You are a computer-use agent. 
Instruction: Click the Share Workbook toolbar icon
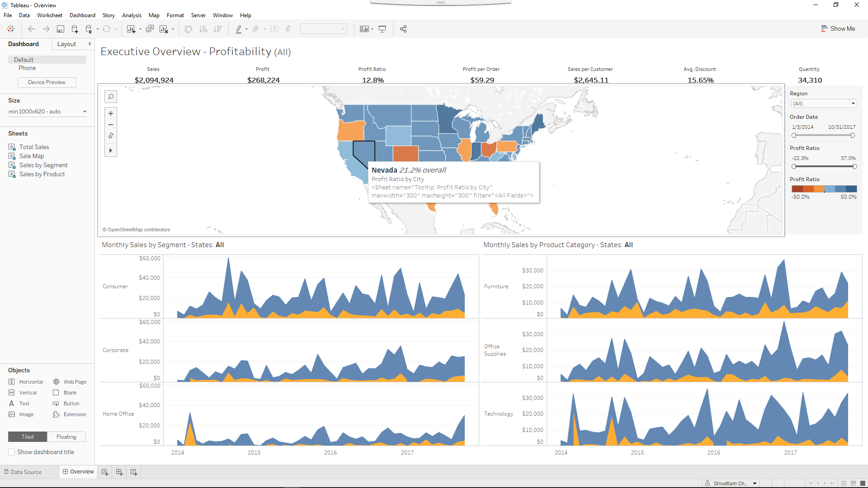(403, 28)
